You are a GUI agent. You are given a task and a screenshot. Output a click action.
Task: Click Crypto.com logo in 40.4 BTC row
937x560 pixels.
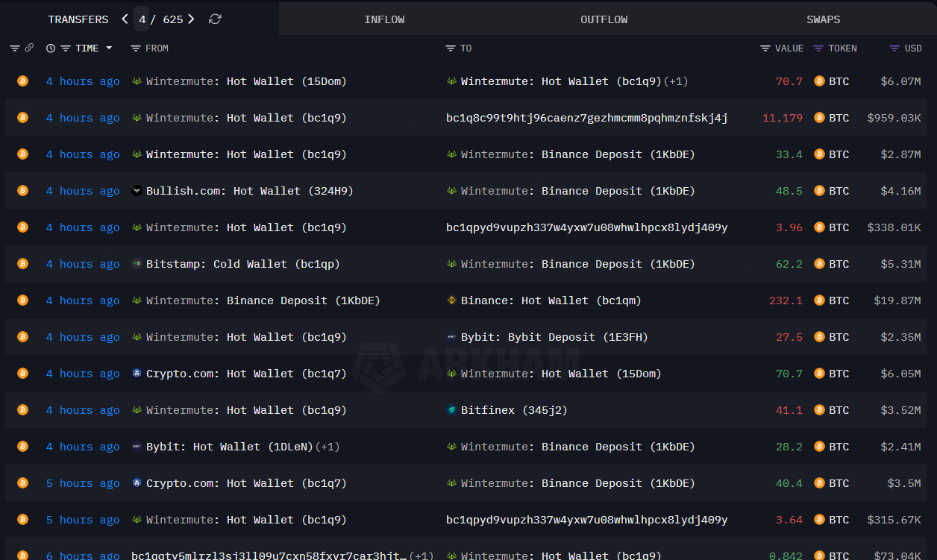[137, 483]
